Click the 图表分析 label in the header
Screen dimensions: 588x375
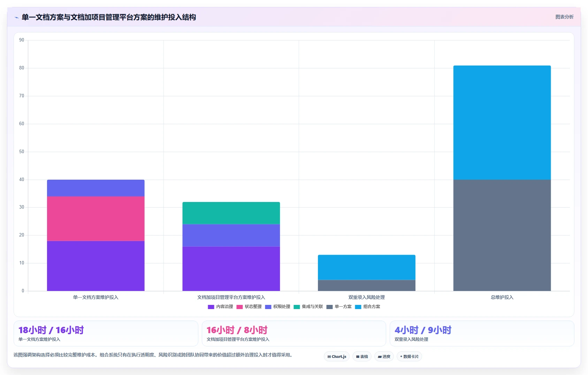(x=564, y=17)
